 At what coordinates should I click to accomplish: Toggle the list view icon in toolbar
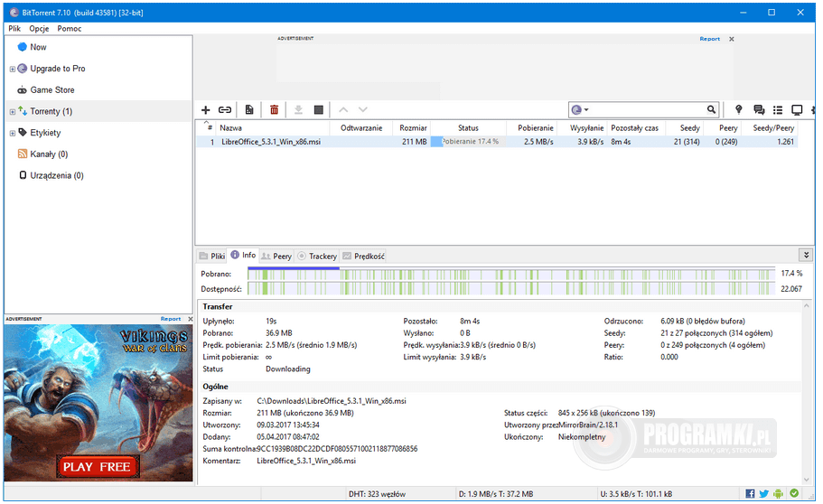[778, 109]
